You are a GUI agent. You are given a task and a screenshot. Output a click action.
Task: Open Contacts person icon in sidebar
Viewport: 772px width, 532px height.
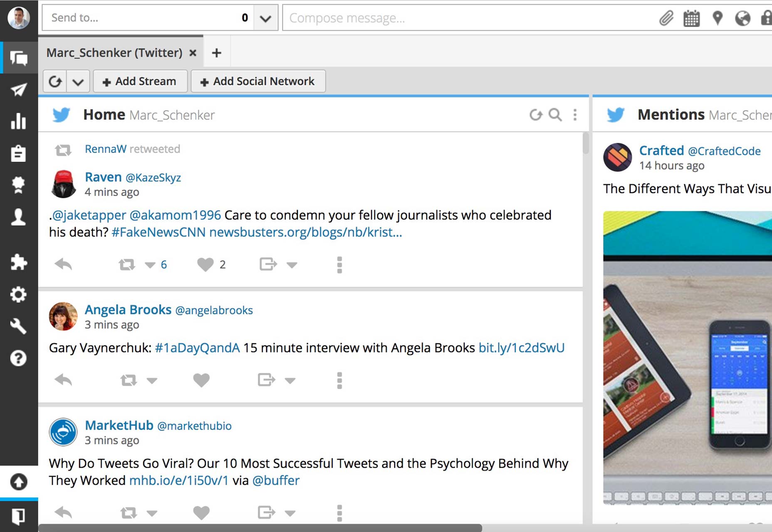[19, 217]
